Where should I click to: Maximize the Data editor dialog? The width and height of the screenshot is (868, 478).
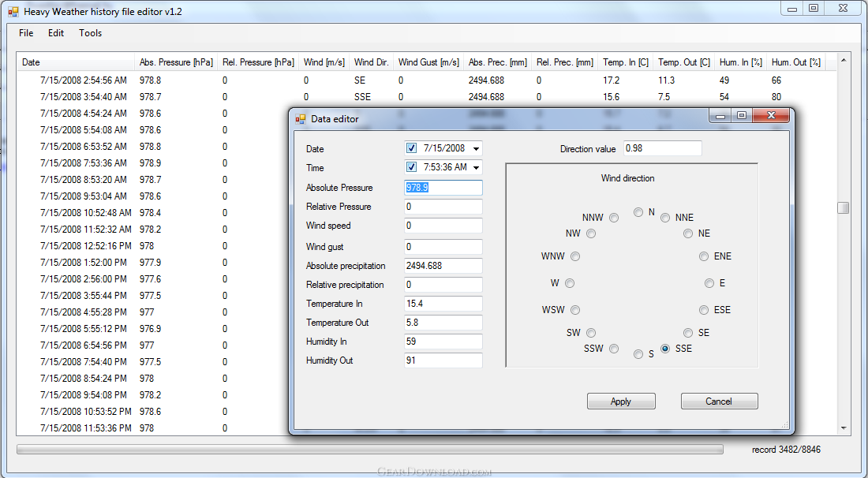[742, 116]
